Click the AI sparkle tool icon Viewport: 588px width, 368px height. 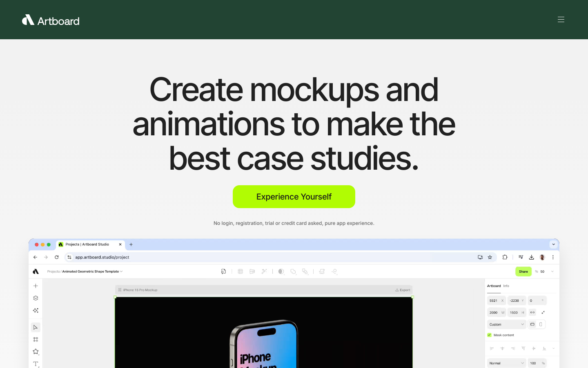pyautogui.click(x=36, y=310)
